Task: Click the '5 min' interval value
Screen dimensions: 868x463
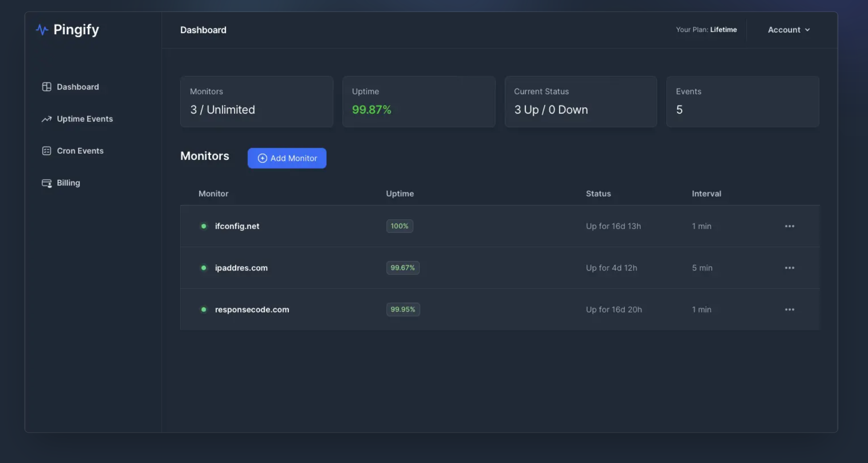Action: pos(702,268)
